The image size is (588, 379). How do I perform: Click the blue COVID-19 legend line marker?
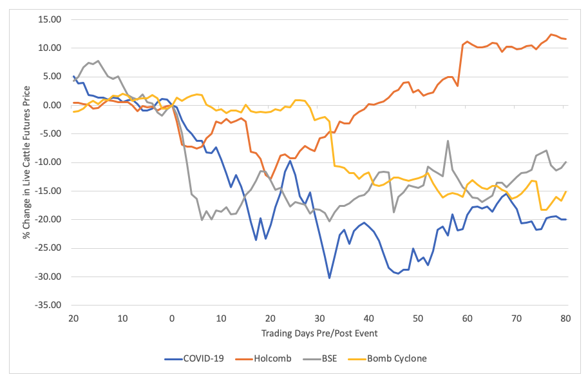tap(174, 358)
